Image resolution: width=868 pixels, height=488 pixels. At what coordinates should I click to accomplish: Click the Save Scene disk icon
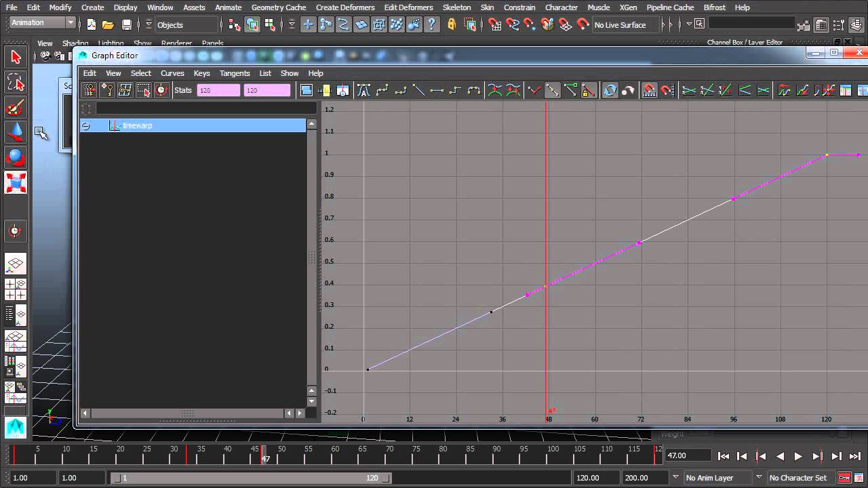pyautogui.click(x=127, y=24)
